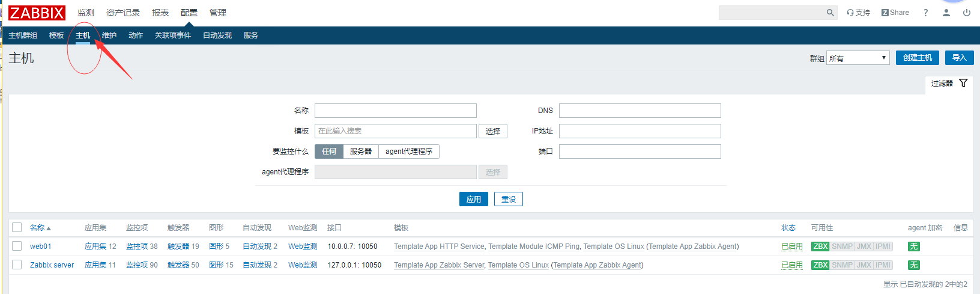The height and width of the screenshot is (294, 980).
Task: Open Zabbix server 图形 graphs link
Action: pos(216,265)
